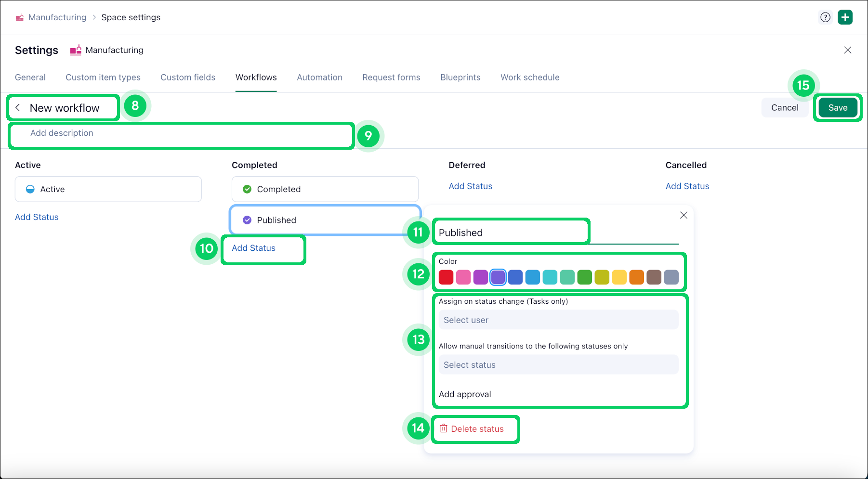Click the Cancel button
868x479 pixels.
tap(784, 108)
